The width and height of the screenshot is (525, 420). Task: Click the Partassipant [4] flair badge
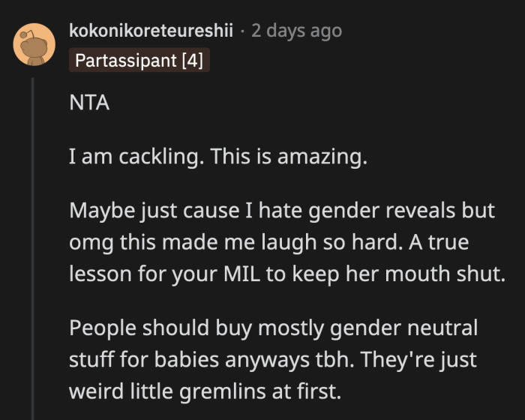pos(139,59)
